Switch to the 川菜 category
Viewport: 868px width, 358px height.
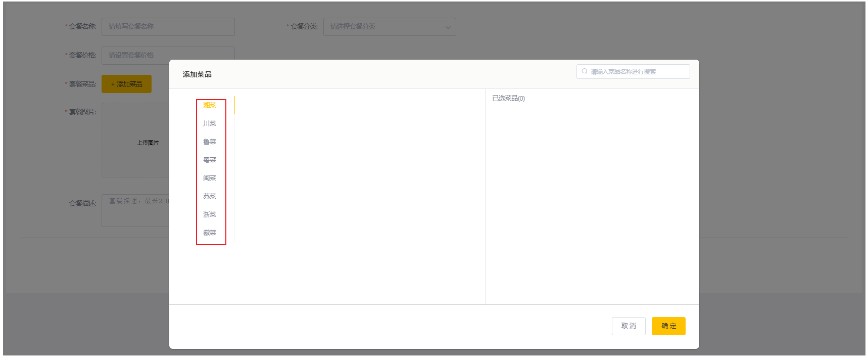click(x=210, y=123)
